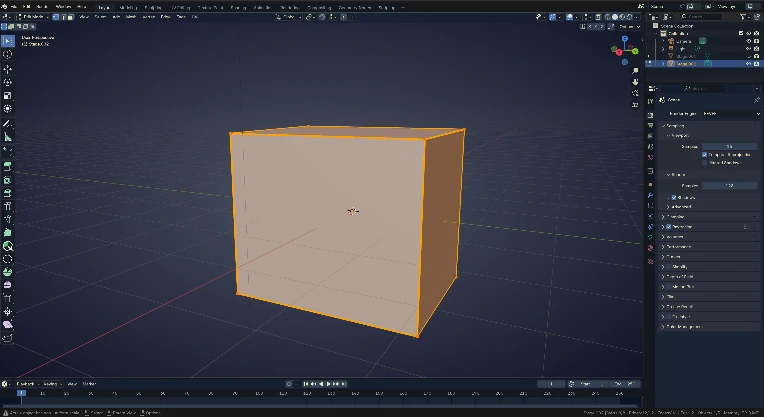Select the Loop Cut tool
The height and width of the screenshot is (417, 764).
pos(8,206)
